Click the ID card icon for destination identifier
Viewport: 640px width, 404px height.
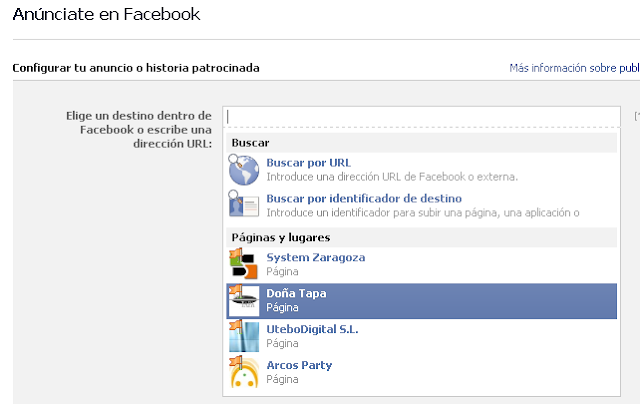tap(243, 205)
